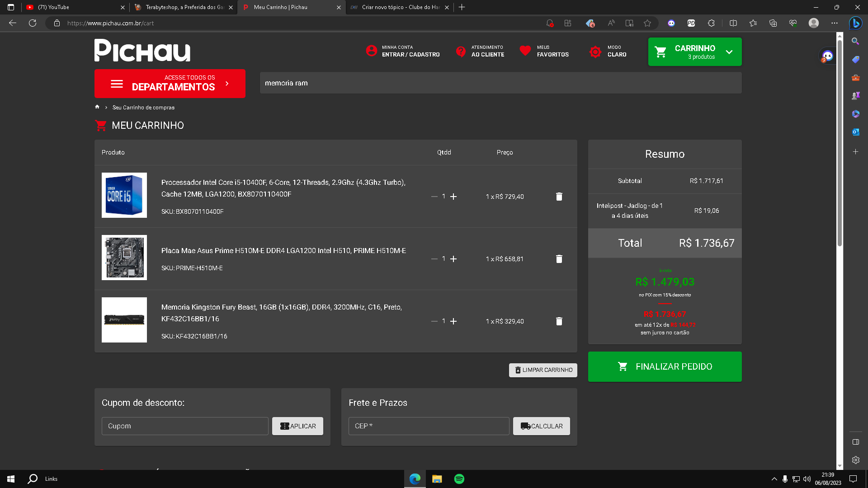Image resolution: width=868 pixels, height=488 pixels.
Task: Close the Meu Carrinho Pichau tab
Action: coord(339,7)
